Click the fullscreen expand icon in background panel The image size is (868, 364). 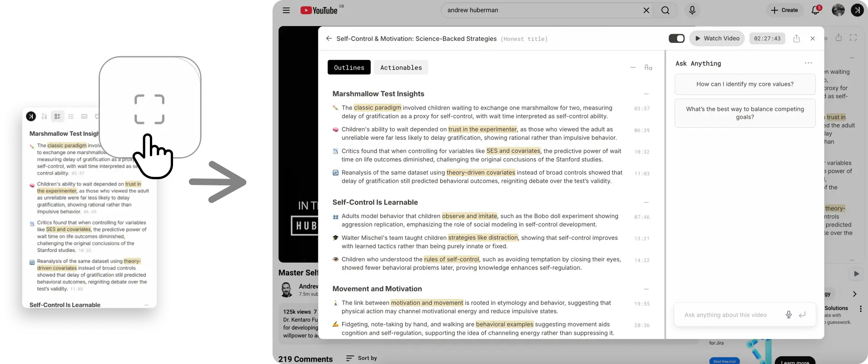853,38
